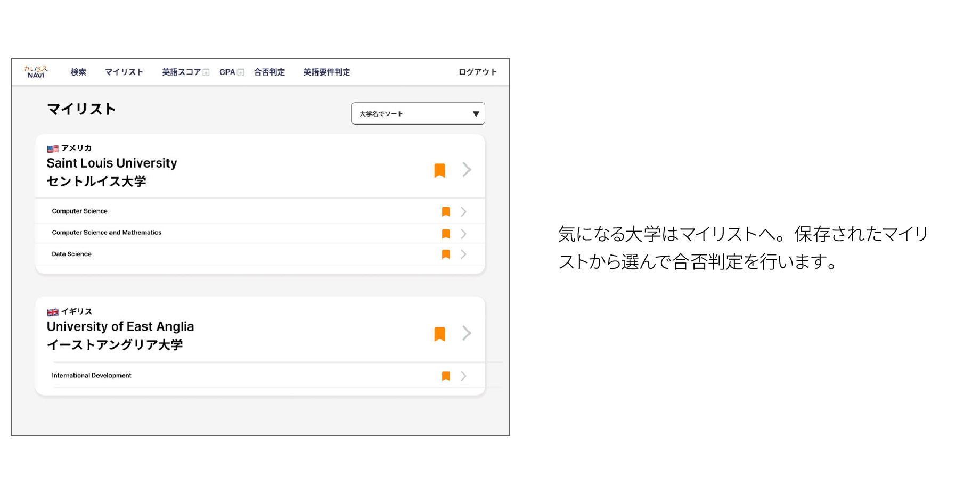Toggle bookmark for Computer Science and Mathematics

(446, 234)
